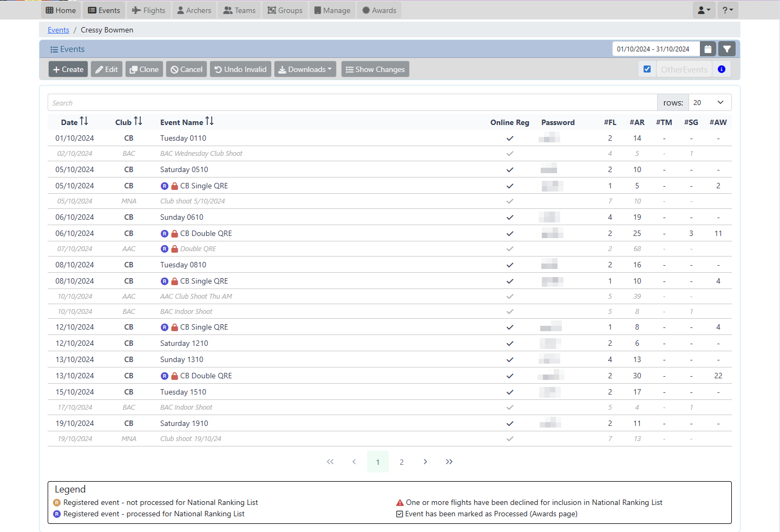The image size is (780, 532).
Task: Click the blue info icon beside OtherEvents
Action: (x=721, y=69)
